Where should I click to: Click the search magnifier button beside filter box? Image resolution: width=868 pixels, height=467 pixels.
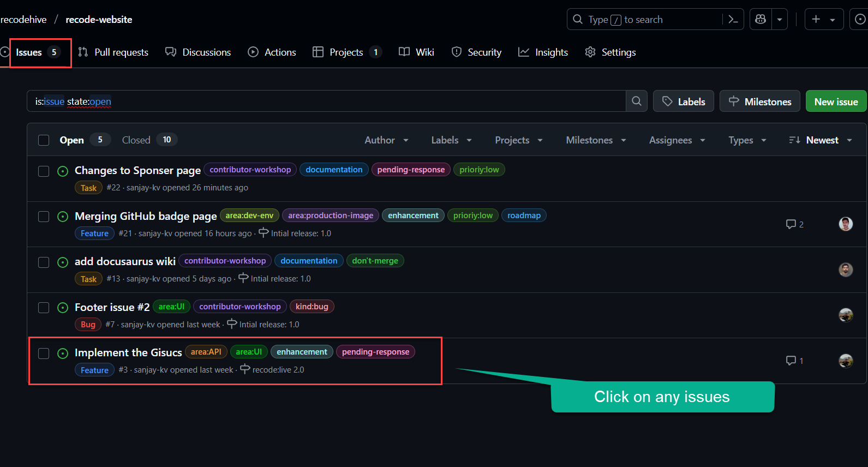(x=637, y=101)
